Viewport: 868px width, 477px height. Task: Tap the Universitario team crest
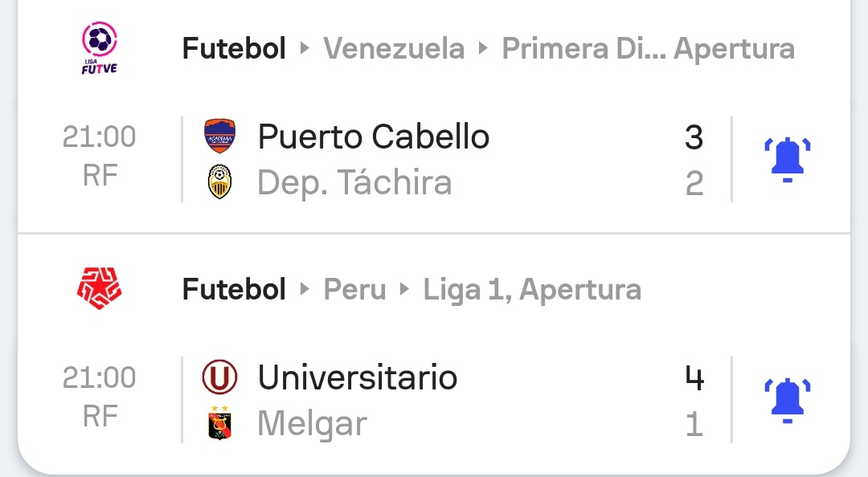pos(219,377)
